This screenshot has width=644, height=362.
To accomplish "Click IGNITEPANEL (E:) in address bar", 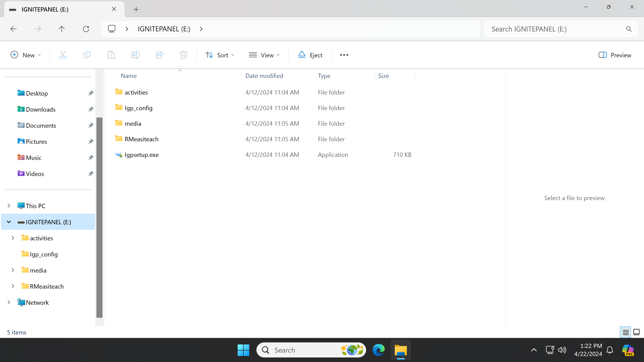I will pyautogui.click(x=164, y=29).
